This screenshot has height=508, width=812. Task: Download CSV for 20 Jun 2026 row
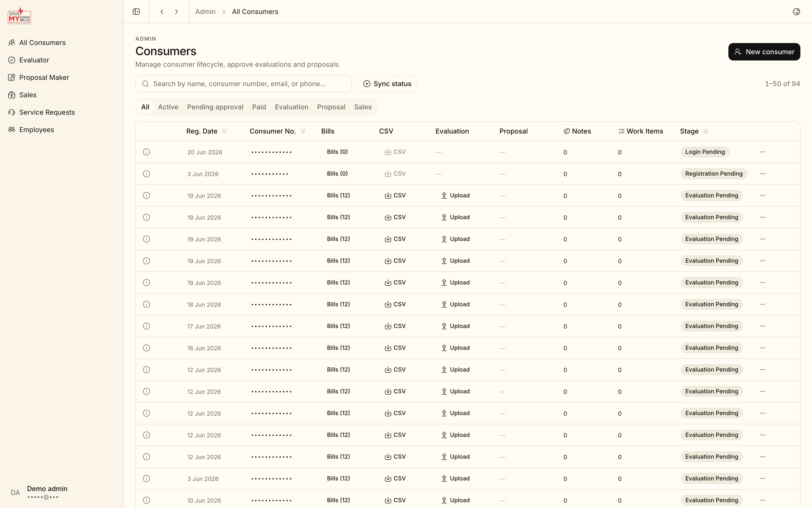click(395, 152)
